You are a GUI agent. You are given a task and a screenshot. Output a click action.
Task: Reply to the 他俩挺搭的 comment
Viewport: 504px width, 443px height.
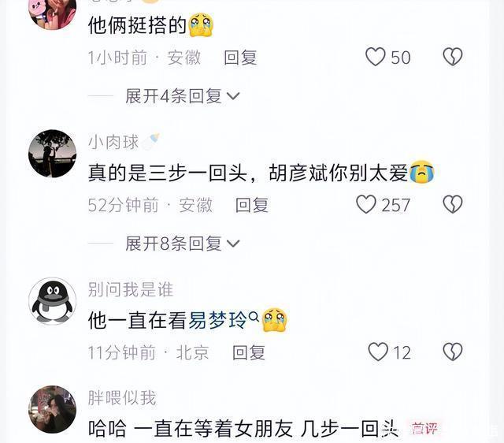[240, 58]
